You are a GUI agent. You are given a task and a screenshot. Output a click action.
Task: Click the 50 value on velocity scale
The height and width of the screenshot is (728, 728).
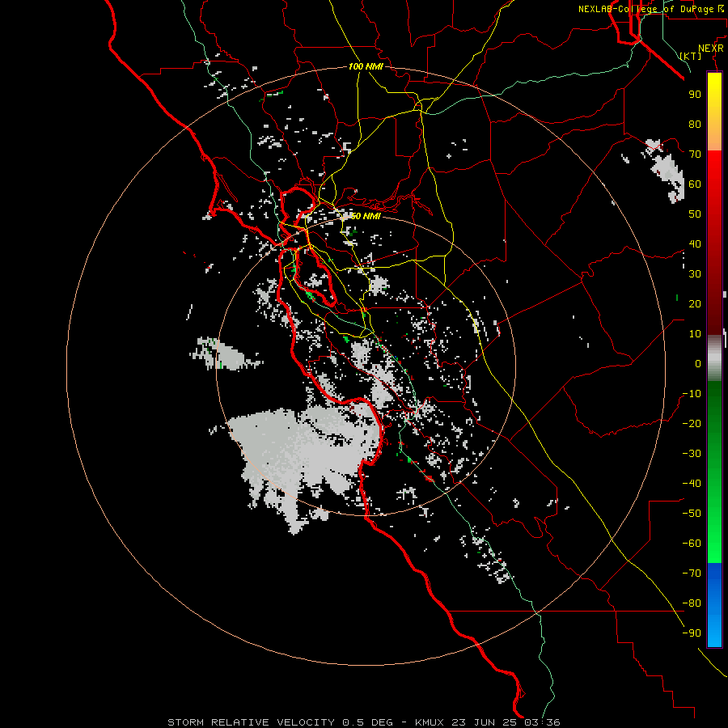695,214
